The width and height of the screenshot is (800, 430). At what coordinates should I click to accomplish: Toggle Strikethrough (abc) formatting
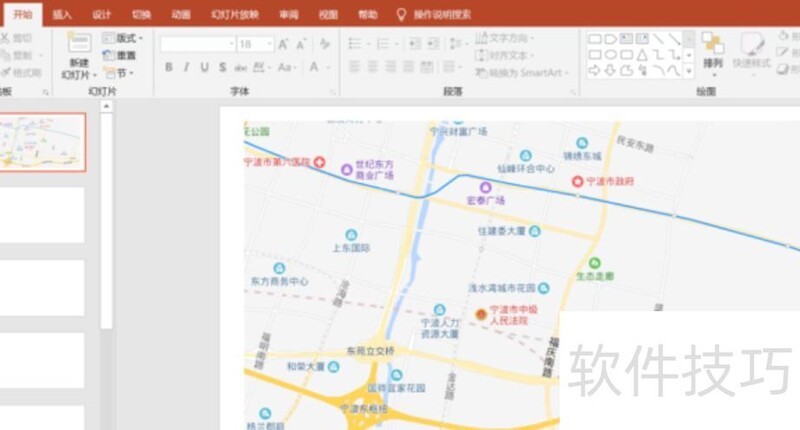240,67
